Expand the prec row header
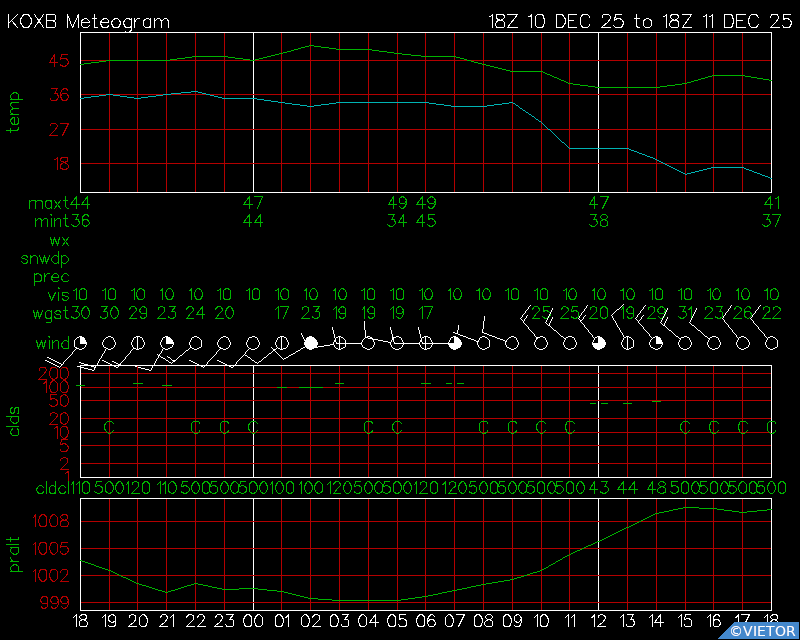The height and width of the screenshot is (640, 800). tap(50, 276)
